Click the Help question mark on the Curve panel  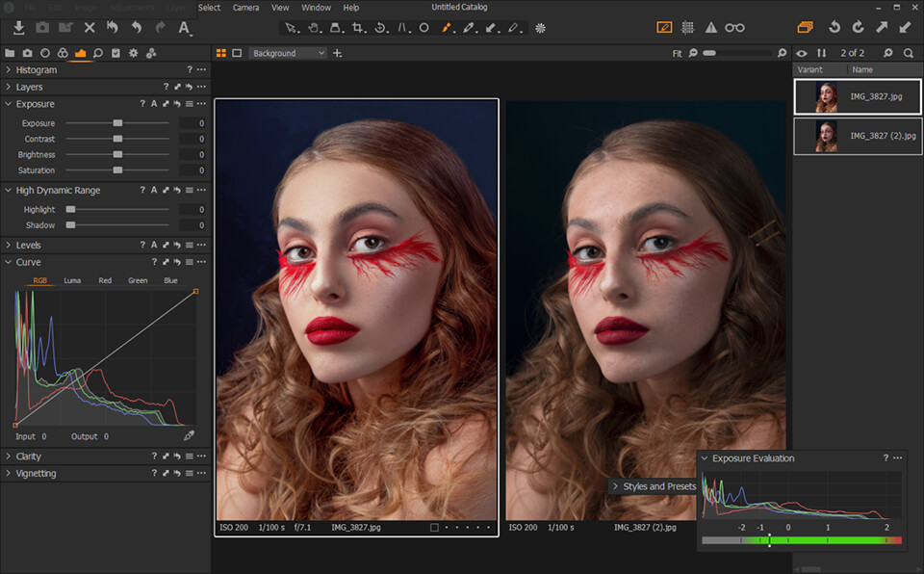[x=153, y=261]
